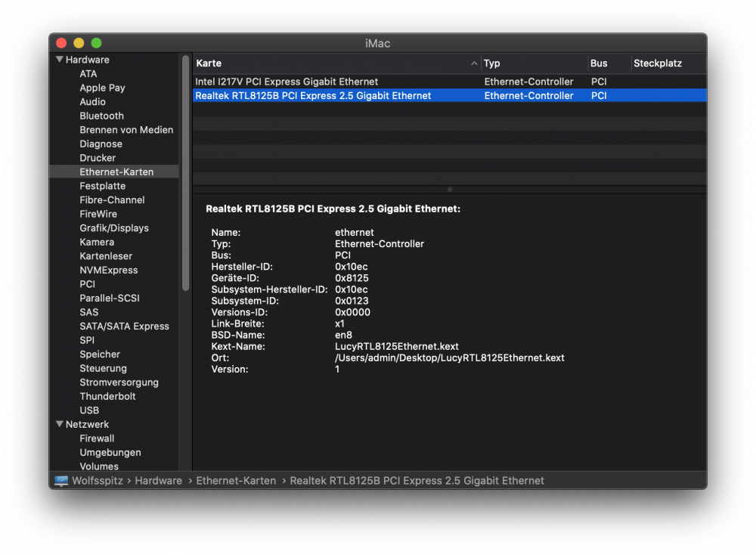Click the Kext-Name value LucyRTL8125Ethernet.kext
Screen dimensions: 756x554
(396, 346)
